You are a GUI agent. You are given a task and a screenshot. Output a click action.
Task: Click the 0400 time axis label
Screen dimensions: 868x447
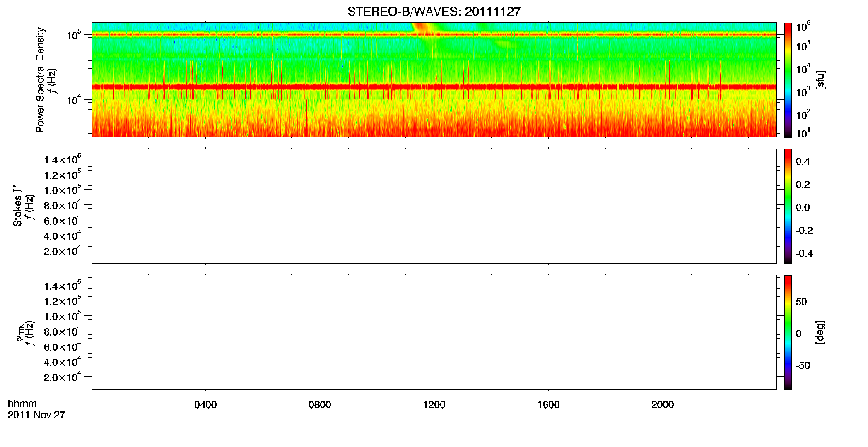tap(205, 405)
